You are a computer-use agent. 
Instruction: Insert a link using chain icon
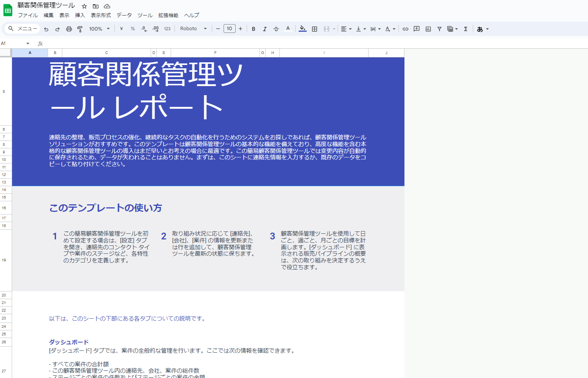pos(405,29)
